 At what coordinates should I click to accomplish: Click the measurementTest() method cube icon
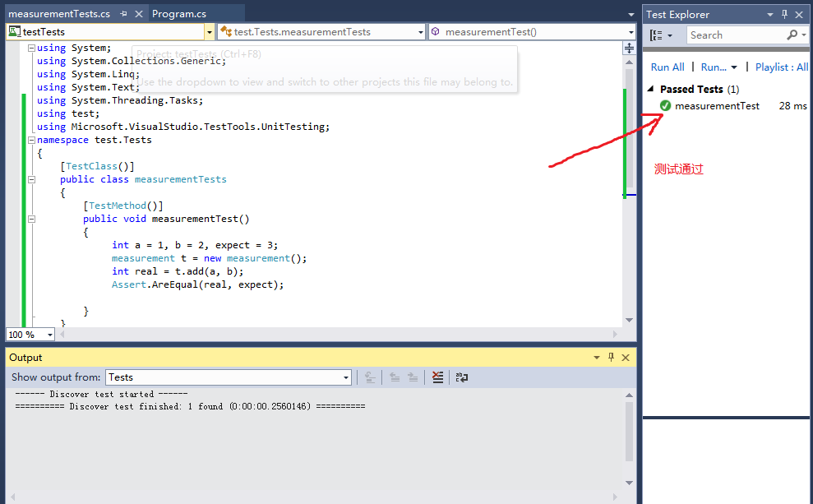[436, 31]
